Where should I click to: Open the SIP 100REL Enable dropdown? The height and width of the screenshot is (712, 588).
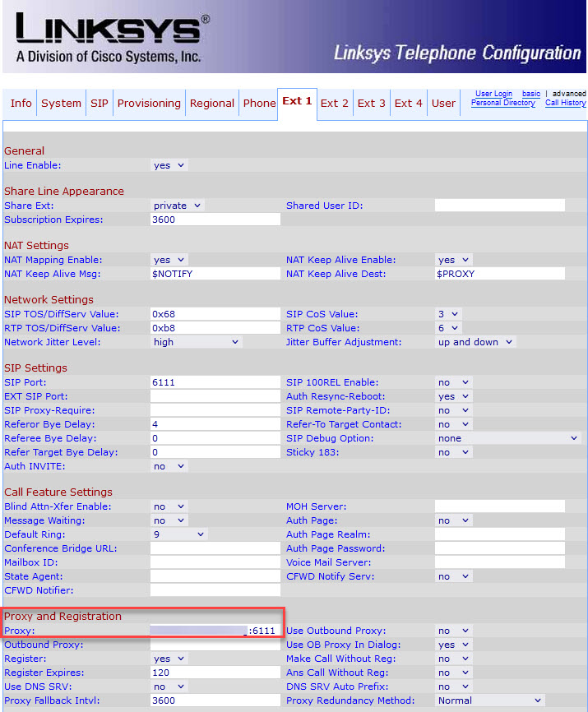(454, 382)
